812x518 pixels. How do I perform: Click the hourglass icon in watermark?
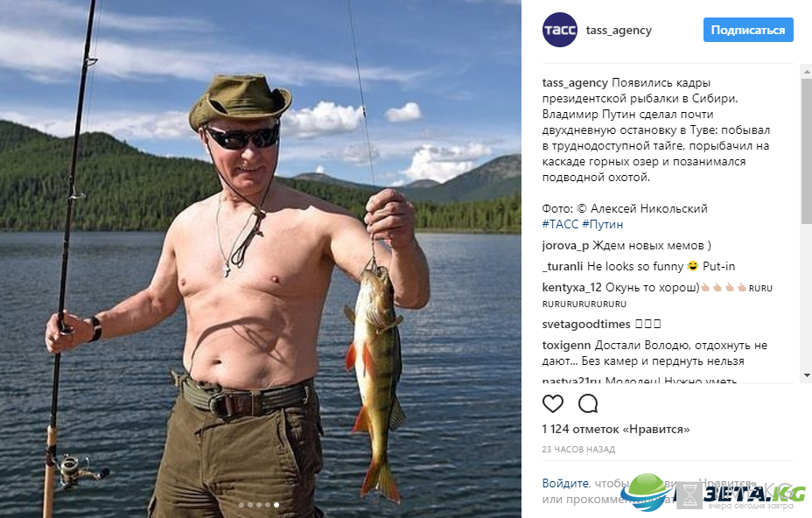click(x=689, y=496)
